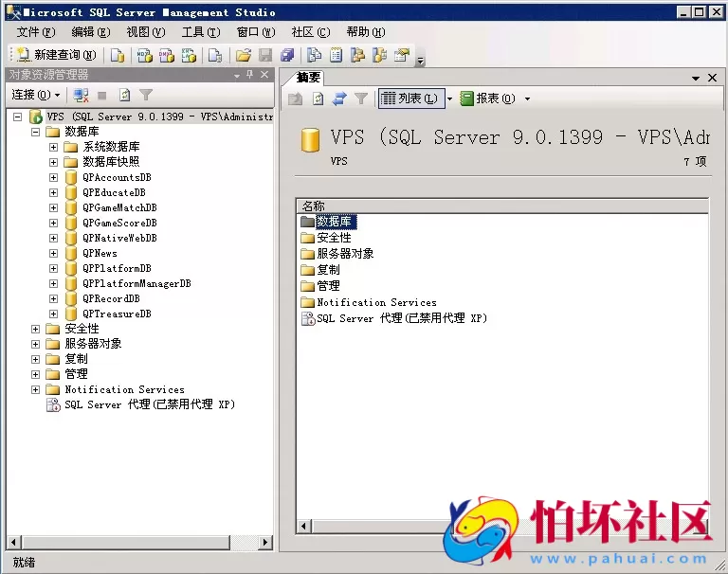Click the Analysis Services MDX Query icon
This screenshot has width=728, height=574.
[x=144, y=56]
